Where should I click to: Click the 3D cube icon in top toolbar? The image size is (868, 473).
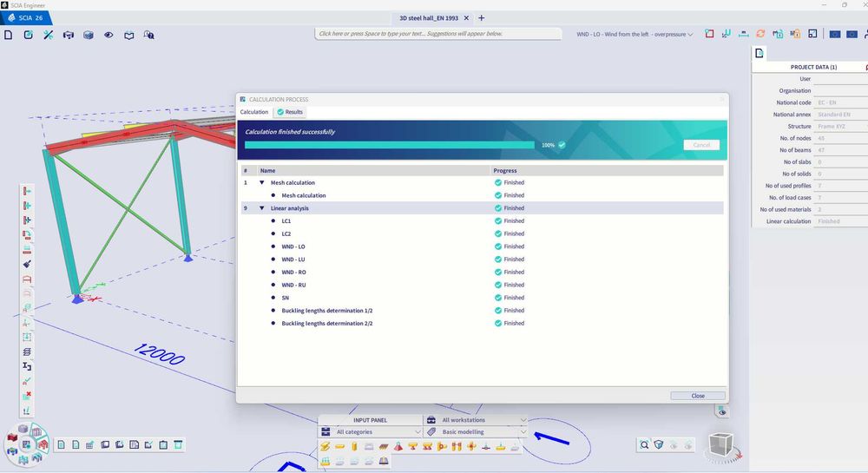88,35
